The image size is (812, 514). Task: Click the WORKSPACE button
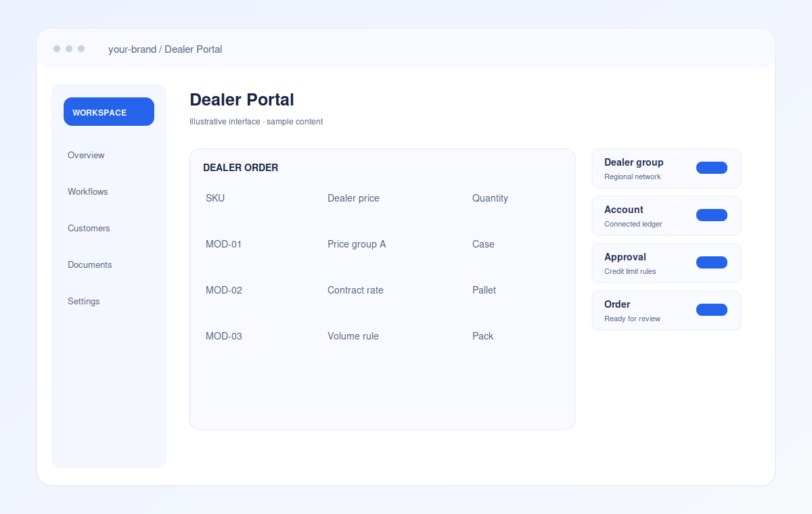click(109, 112)
